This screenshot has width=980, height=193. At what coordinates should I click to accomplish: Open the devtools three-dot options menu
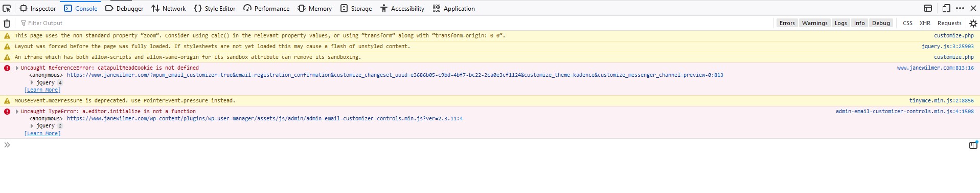960,8
